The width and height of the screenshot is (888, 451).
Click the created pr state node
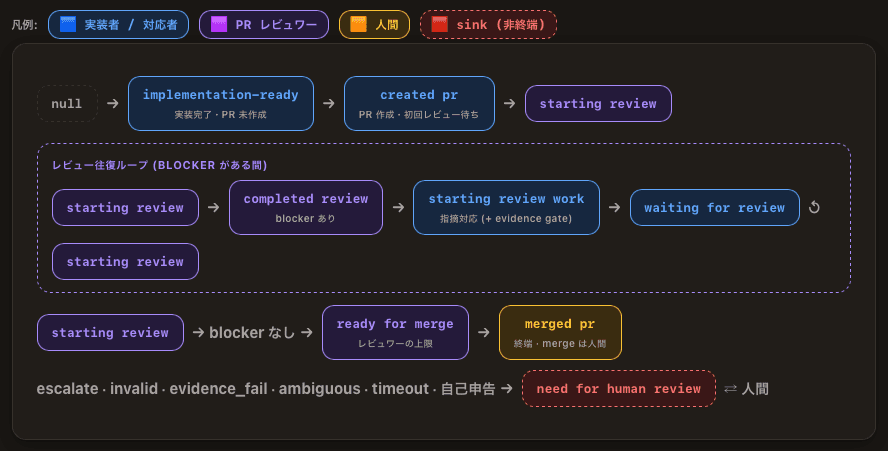point(419,104)
